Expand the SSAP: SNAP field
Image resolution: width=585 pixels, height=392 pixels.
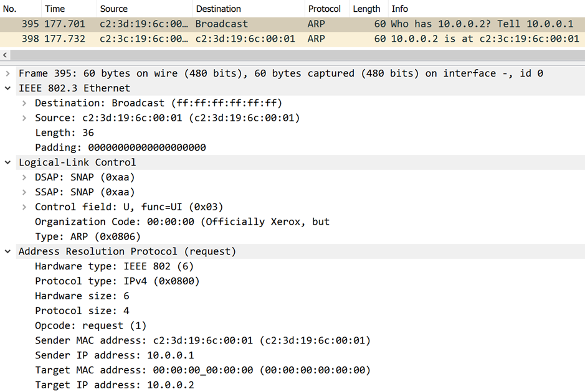24,192
